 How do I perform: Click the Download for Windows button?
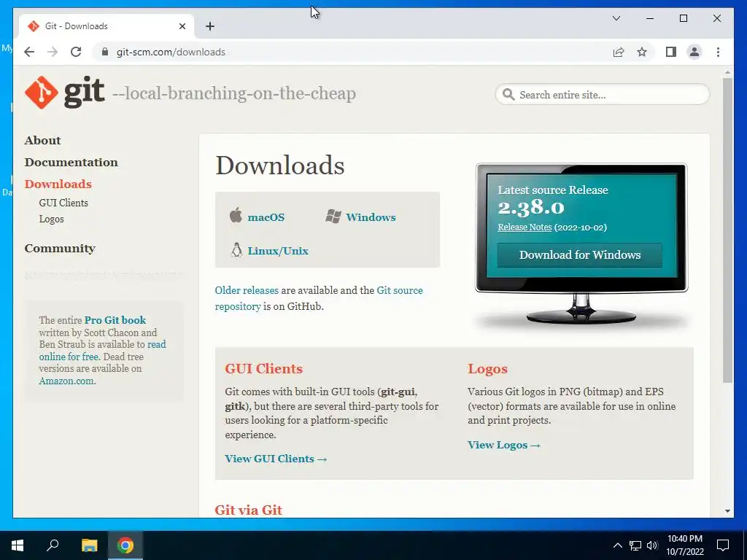pyautogui.click(x=579, y=254)
